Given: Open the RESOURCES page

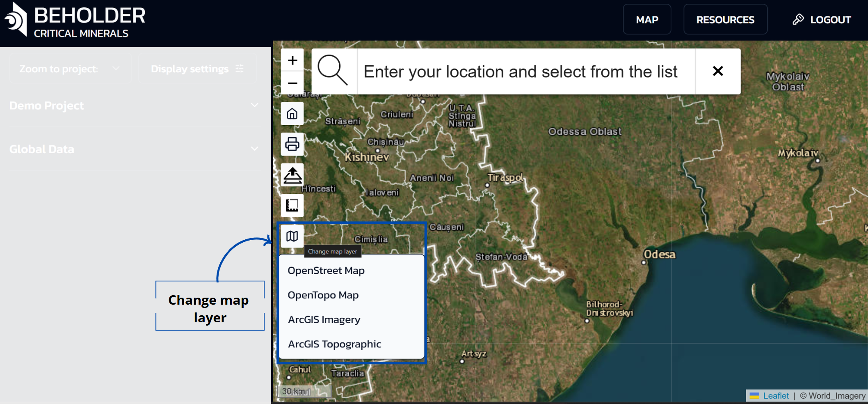Looking at the screenshot, I should coord(725,20).
